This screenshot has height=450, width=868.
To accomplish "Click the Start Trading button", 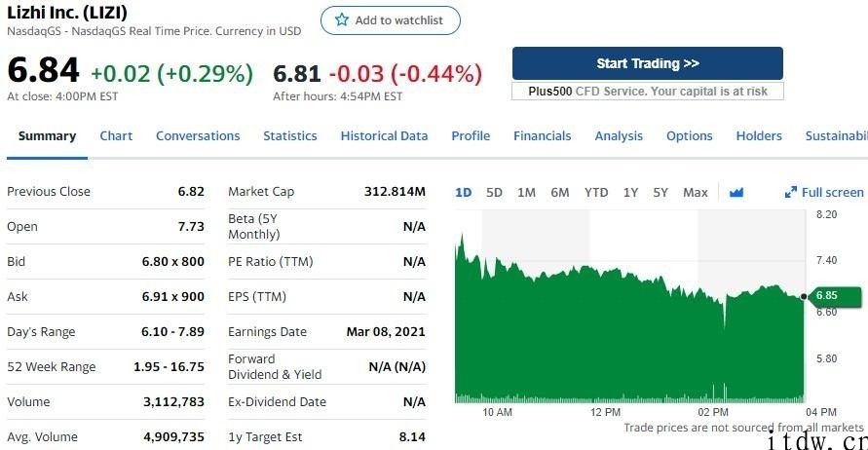I will (x=648, y=63).
